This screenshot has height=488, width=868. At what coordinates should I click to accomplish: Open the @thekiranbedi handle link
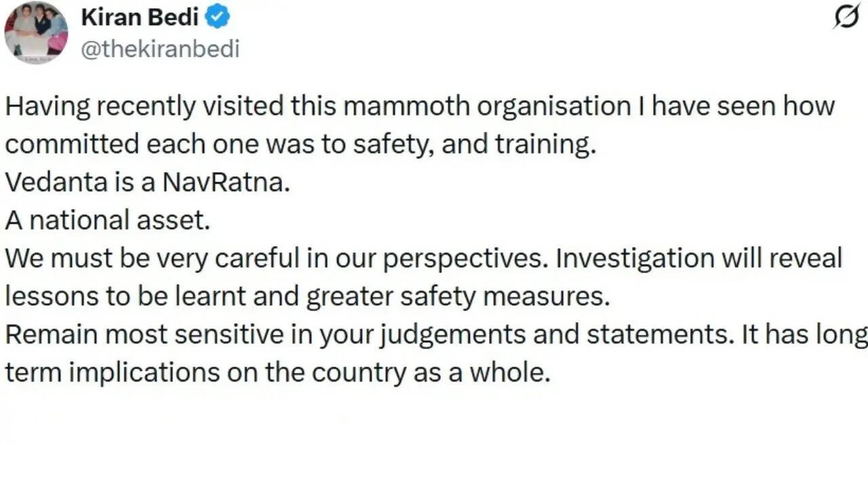pyautogui.click(x=160, y=49)
